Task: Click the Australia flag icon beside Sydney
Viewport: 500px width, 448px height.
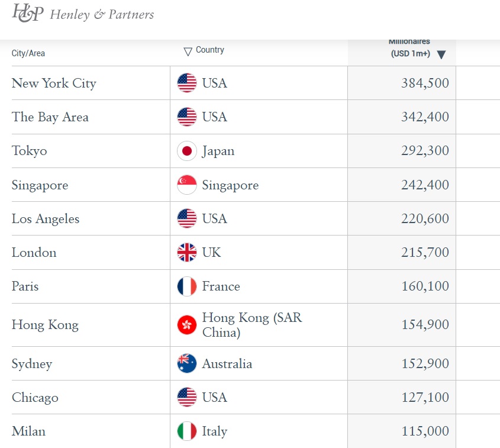Action: coord(187,363)
